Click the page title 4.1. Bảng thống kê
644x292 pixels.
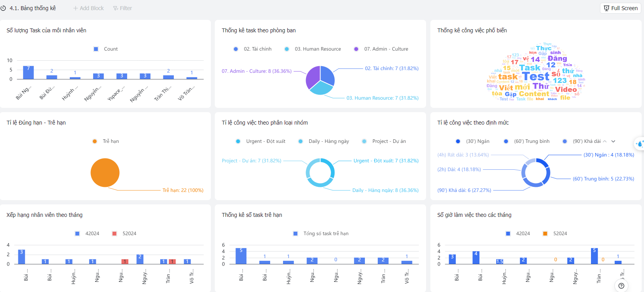click(x=33, y=8)
